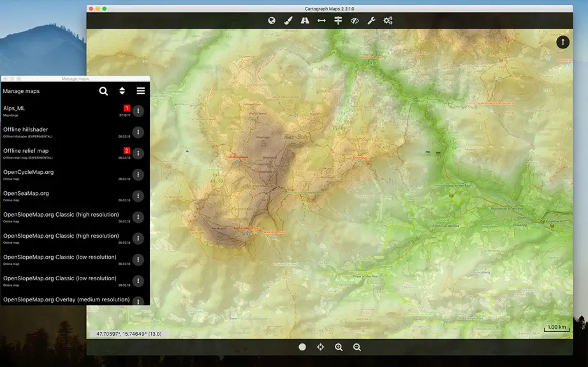Open the hamburger menu in Manage maps
The width and height of the screenshot is (588, 367).
coord(141,91)
